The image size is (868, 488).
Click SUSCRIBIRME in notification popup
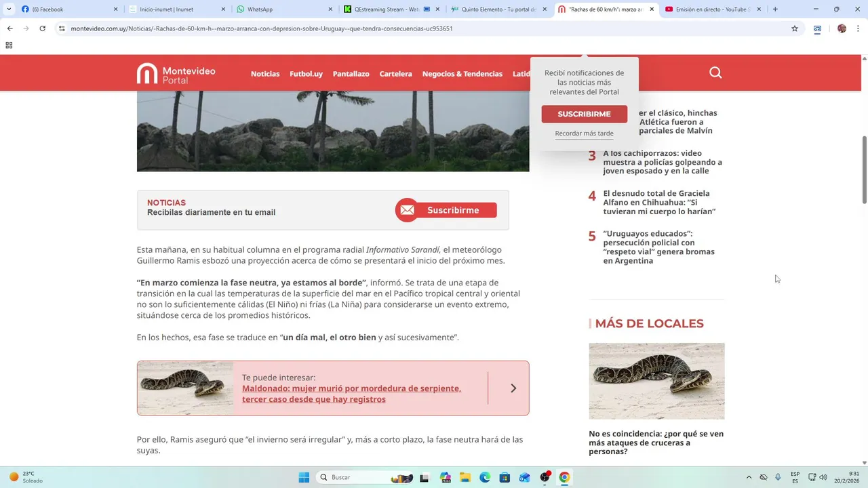[x=584, y=114]
